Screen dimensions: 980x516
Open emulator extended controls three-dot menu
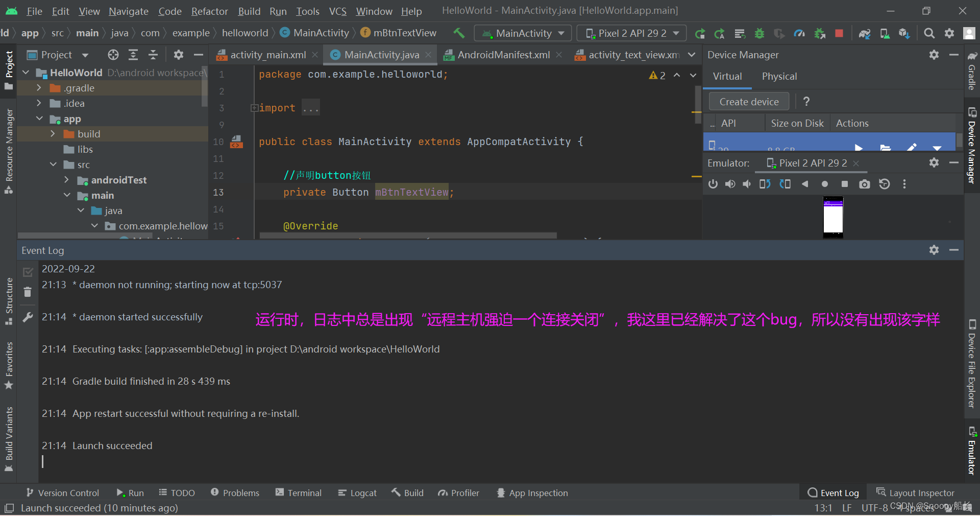(904, 184)
